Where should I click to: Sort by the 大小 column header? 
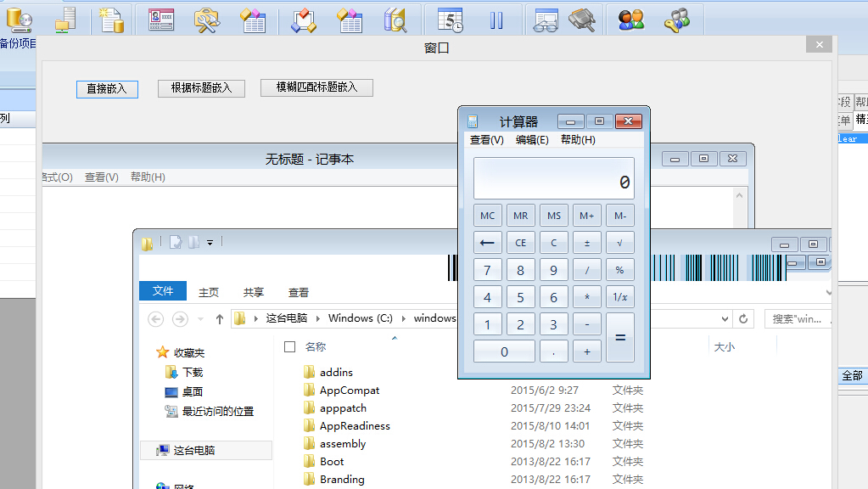725,347
